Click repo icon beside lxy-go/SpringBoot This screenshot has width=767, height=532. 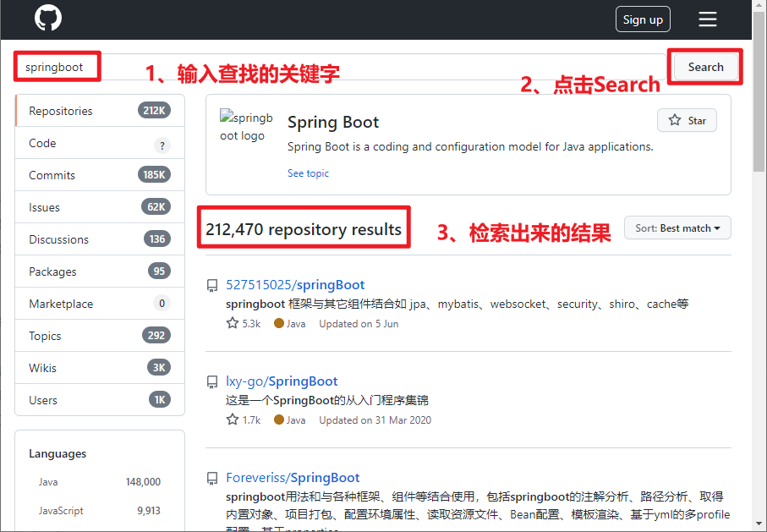pos(211,382)
